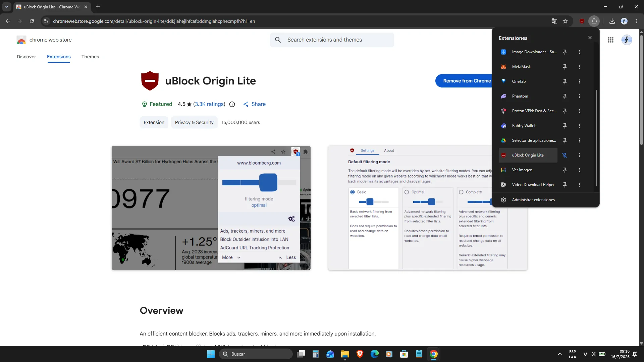View site information icon in address bar
Screen dimensions: 644x362
pos(46,21)
